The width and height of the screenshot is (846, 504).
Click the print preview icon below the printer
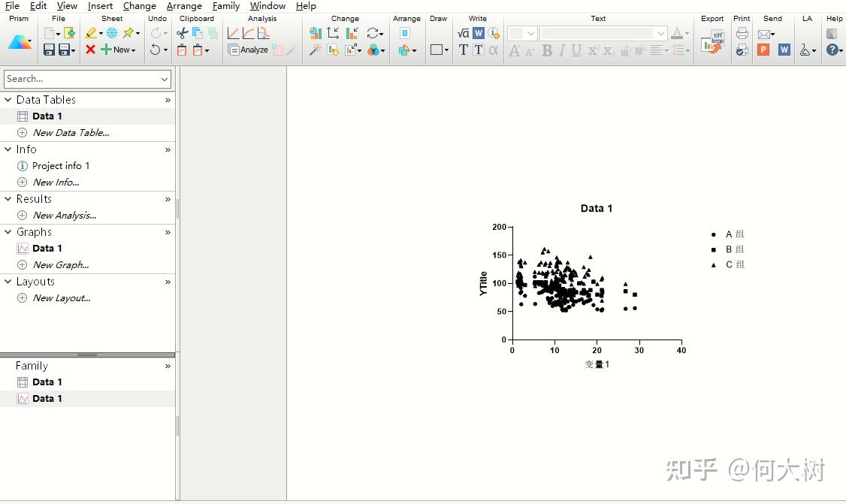coord(742,50)
